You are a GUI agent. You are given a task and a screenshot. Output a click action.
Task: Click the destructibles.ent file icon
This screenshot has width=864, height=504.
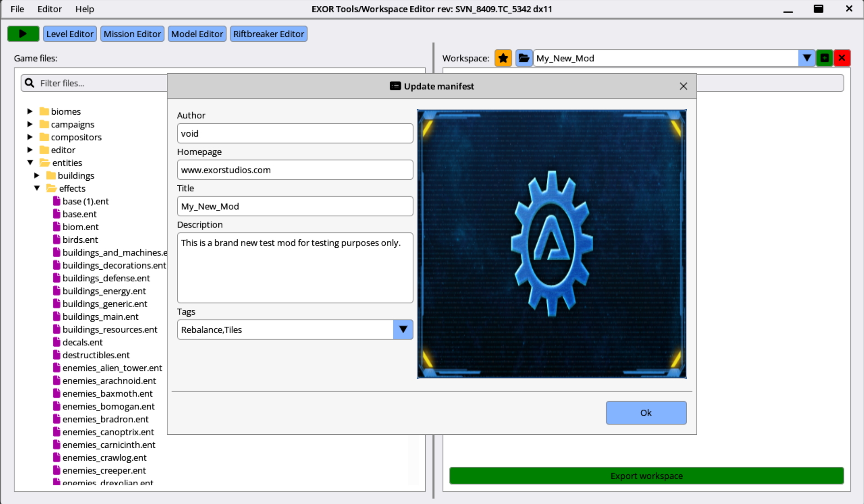point(57,355)
